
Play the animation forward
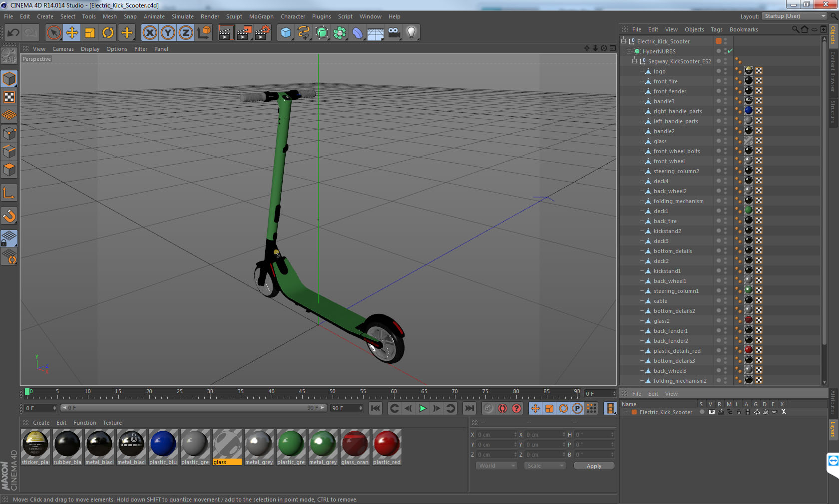(x=422, y=408)
